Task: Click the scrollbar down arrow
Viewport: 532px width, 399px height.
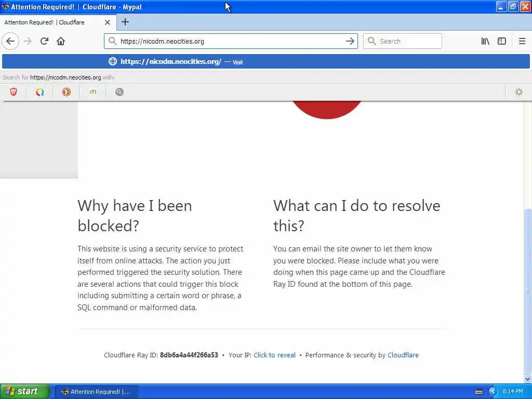Action: 527,379
